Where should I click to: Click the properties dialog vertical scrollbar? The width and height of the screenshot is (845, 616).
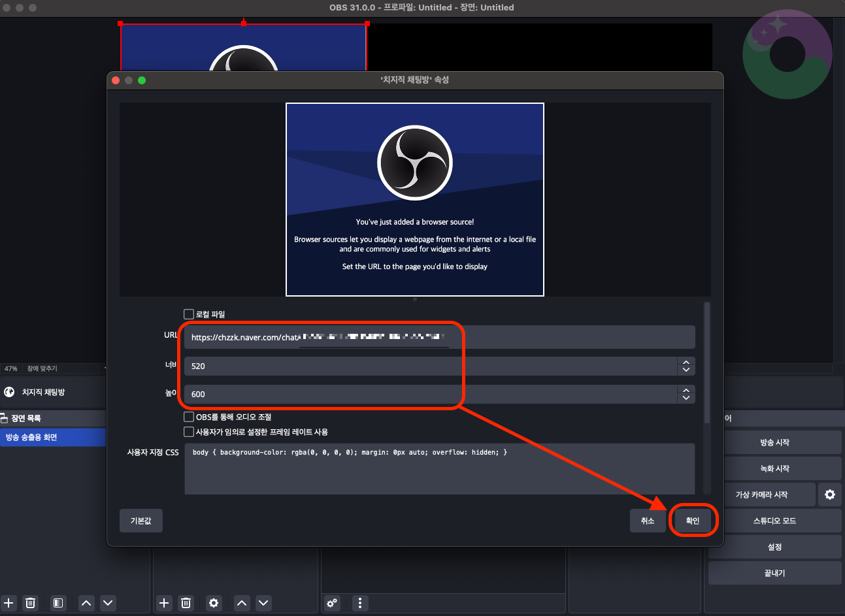tap(707, 363)
